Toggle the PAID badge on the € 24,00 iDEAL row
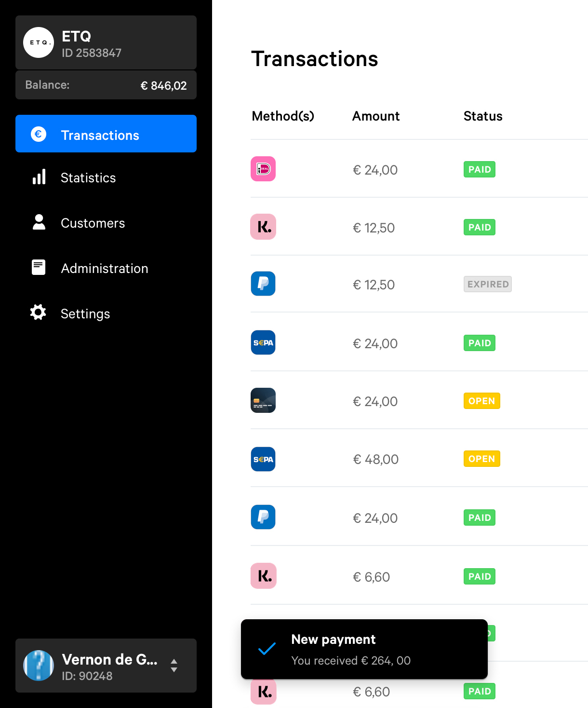Viewport: 588px width, 708px height. [479, 169]
